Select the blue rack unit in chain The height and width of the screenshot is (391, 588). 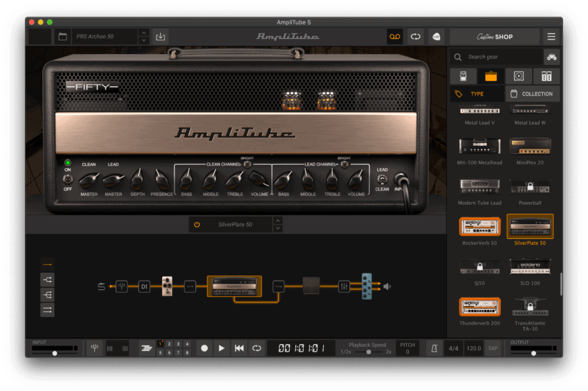(367, 287)
